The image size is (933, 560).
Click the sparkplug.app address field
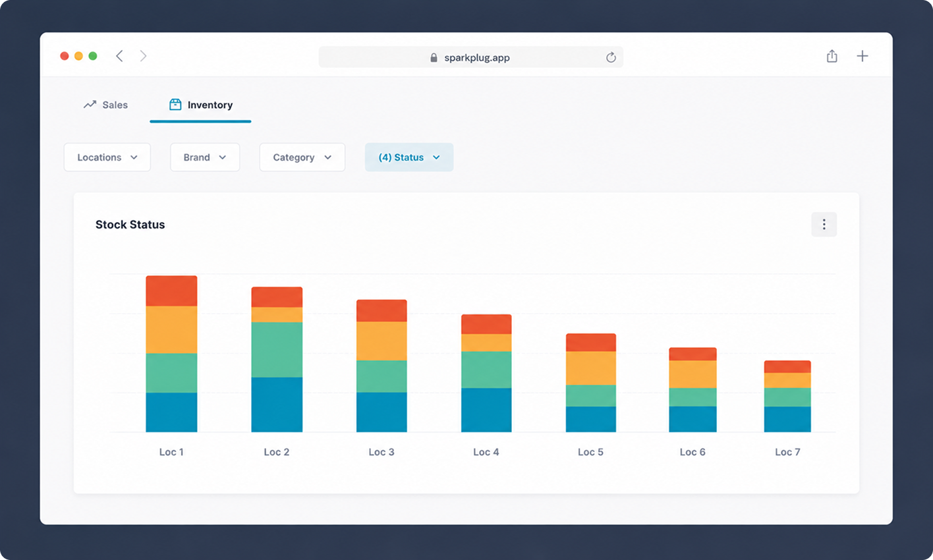471,57
